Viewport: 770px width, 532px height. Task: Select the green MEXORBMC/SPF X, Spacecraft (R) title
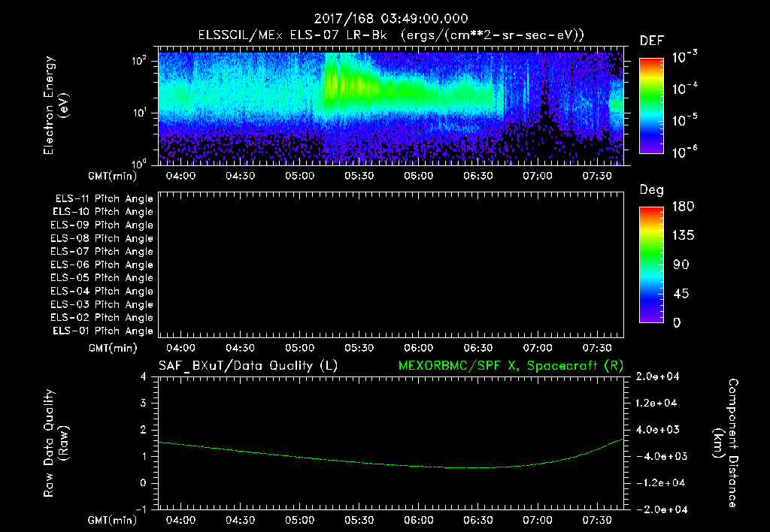tap(511, 366)
